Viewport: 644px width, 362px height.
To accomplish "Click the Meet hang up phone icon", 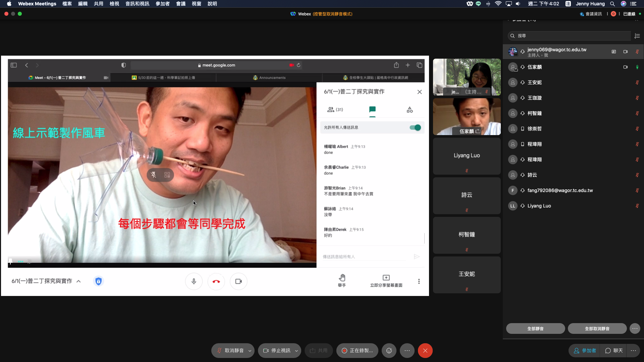I will 216,281.
